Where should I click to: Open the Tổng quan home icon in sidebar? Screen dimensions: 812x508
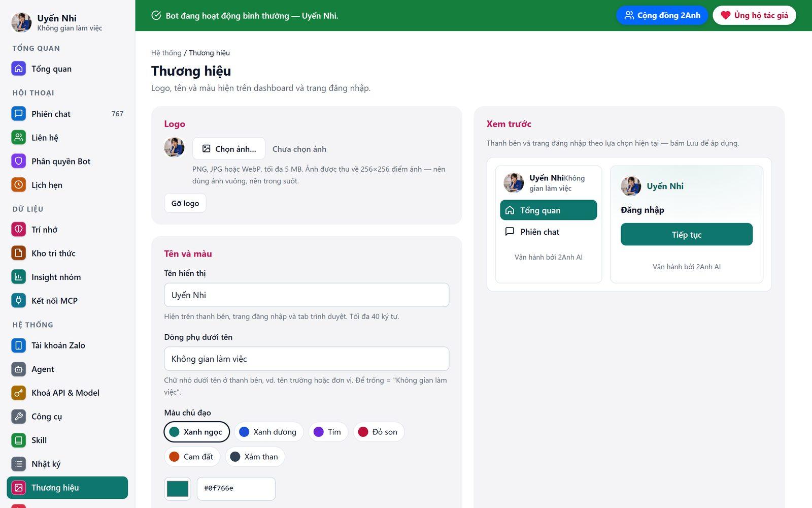(19, 69)
